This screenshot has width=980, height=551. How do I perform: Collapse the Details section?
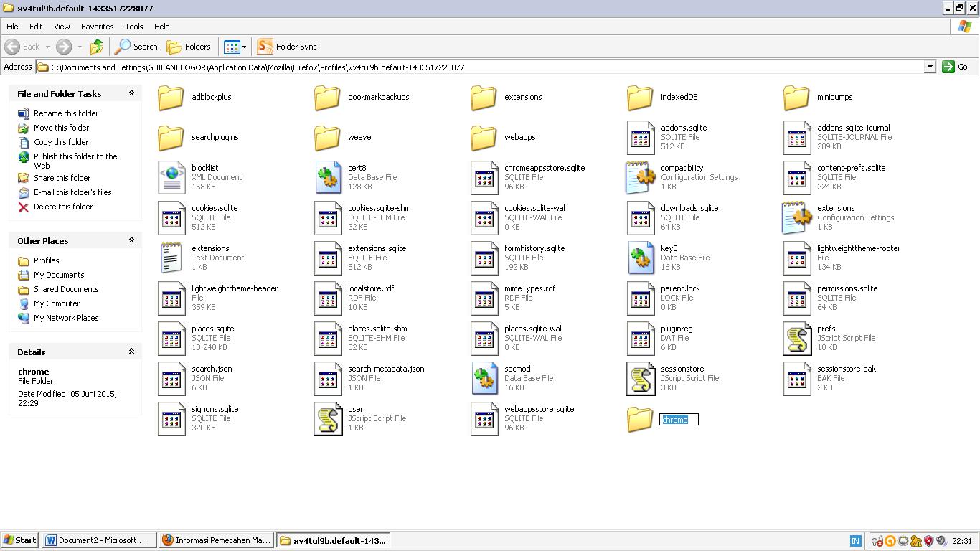click(131, 352)
